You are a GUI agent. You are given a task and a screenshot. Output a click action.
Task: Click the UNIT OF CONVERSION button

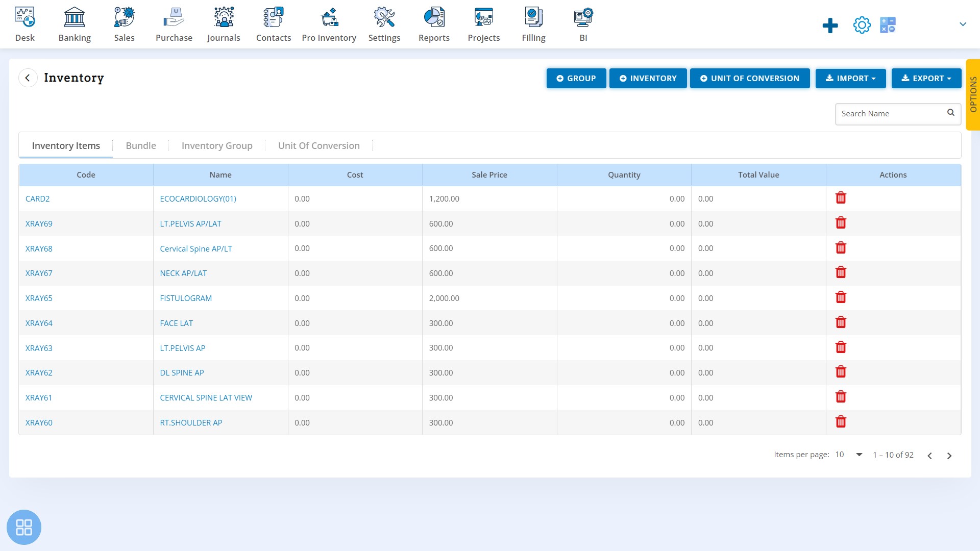749,78
